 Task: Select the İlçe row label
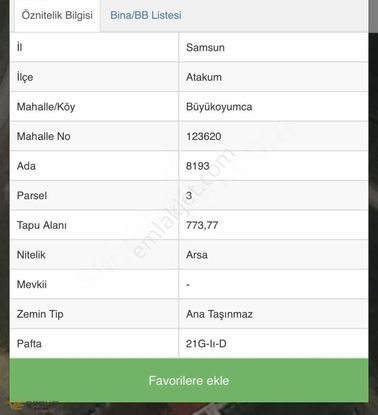coord(25,77)
